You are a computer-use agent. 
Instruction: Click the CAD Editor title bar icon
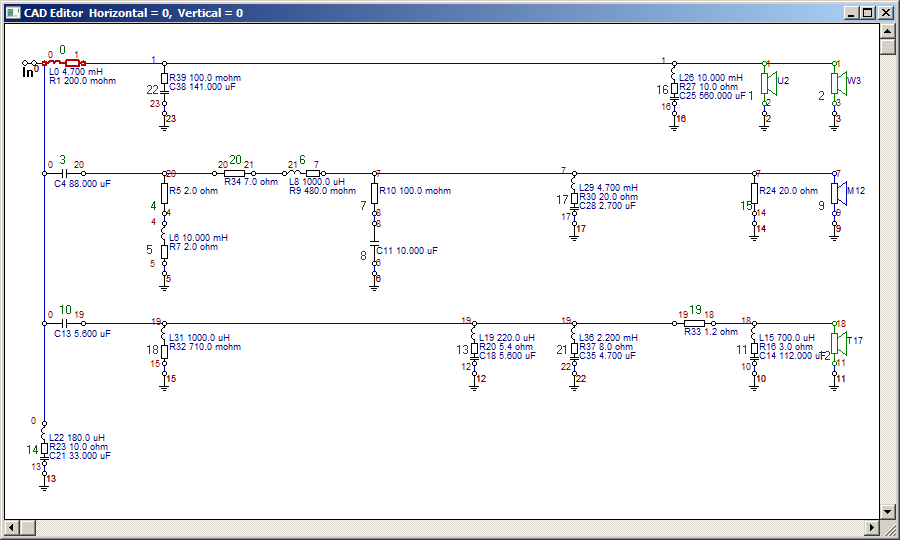coord(13,13)
